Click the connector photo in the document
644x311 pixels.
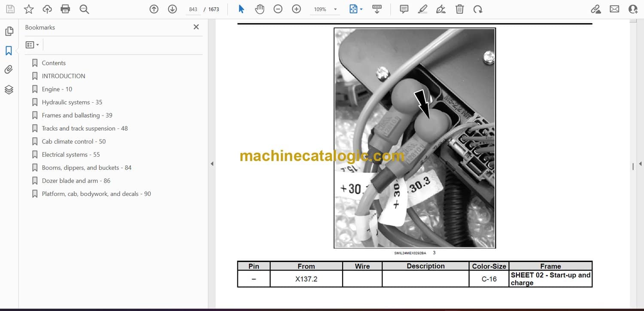415,138
